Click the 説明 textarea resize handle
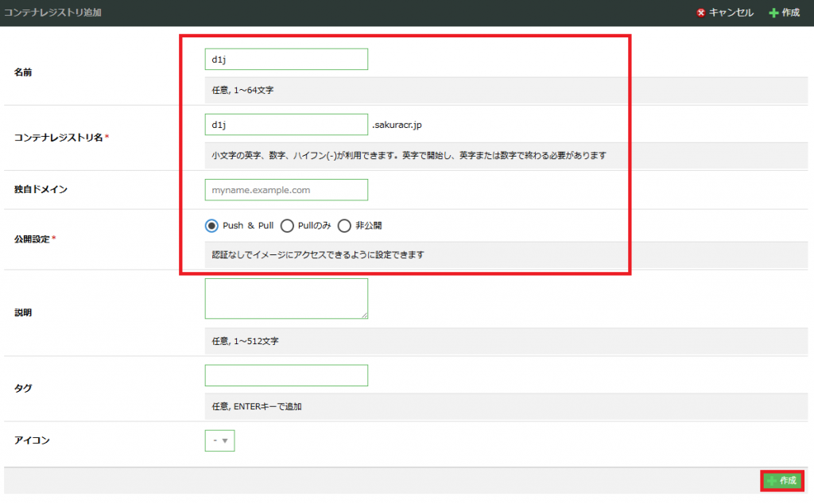814x504 pixels. pyautogui.click(x=364, y=315)
